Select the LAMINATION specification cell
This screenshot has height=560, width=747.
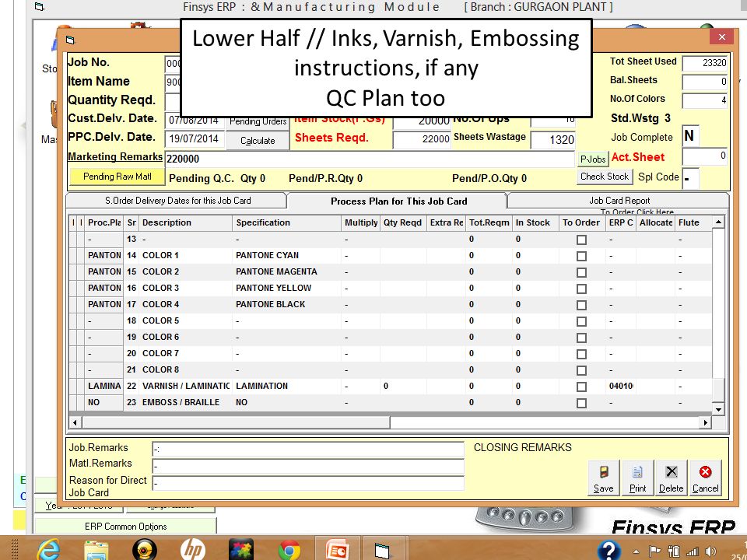pos(287,387)
